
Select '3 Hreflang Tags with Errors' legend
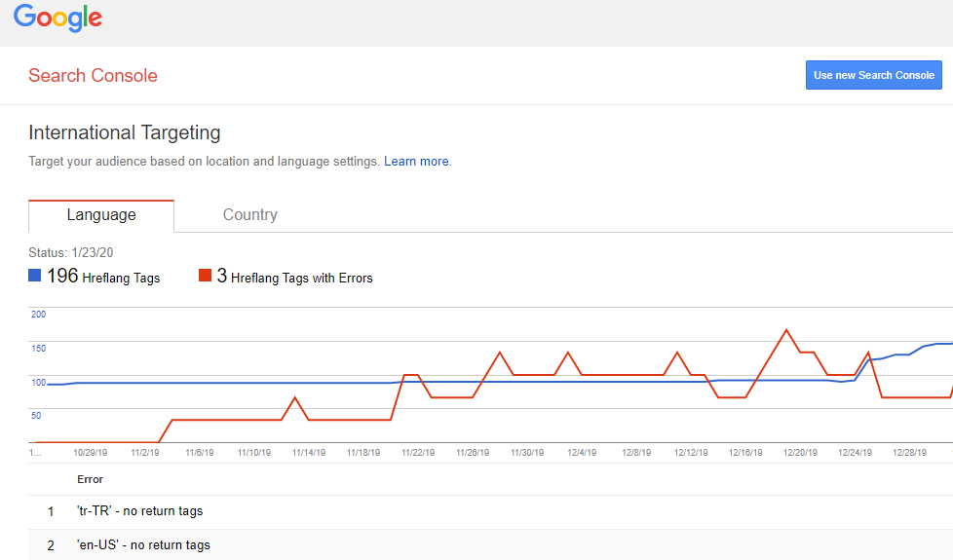click(x=295, y=277)
